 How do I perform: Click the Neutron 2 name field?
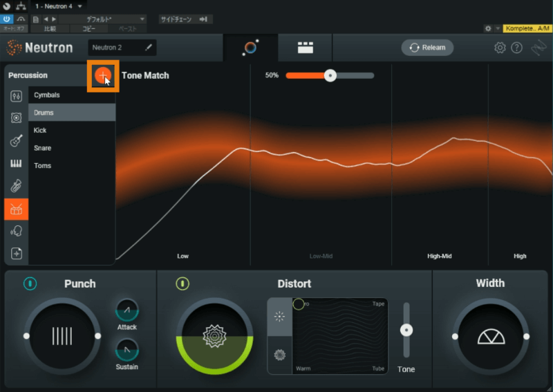pyautogui.click(x=122, y=47)
